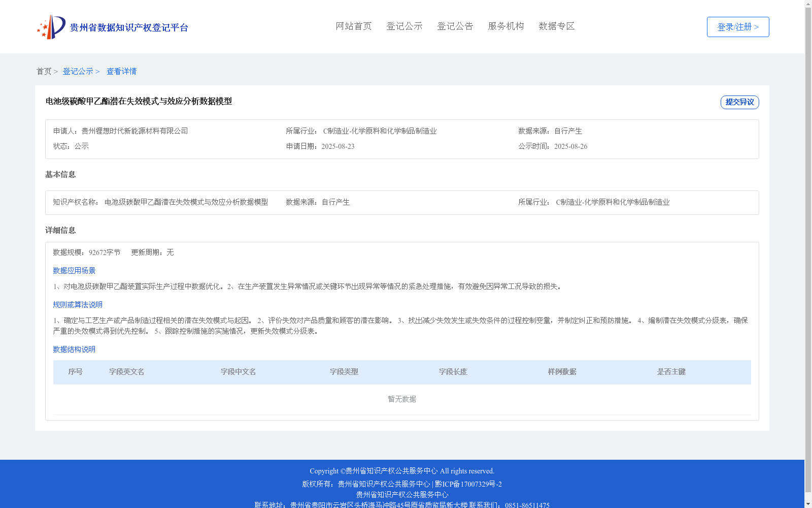Click the 数据应用场景 heading
The height and width of the screenshot is (508, 812).
pyautogui.click(x=74, y=271)
